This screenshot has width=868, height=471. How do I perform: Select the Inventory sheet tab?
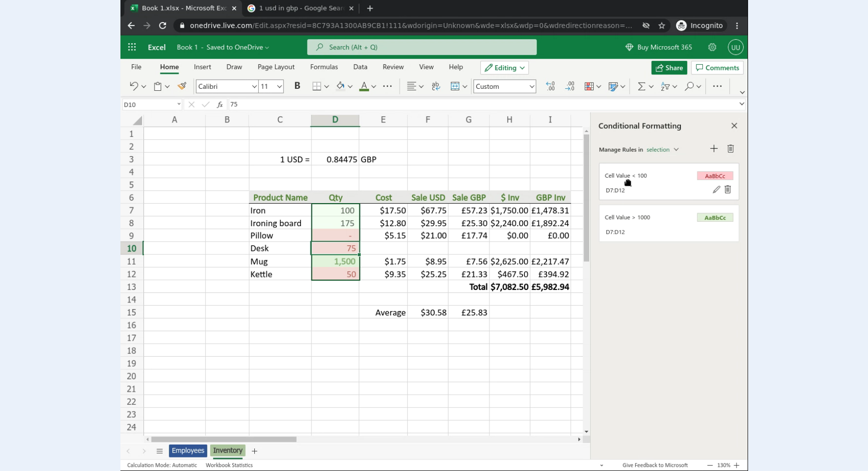point(227,450)
